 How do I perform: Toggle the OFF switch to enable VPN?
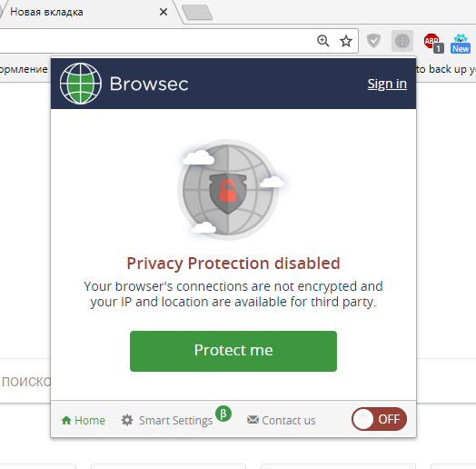point(379,419)
